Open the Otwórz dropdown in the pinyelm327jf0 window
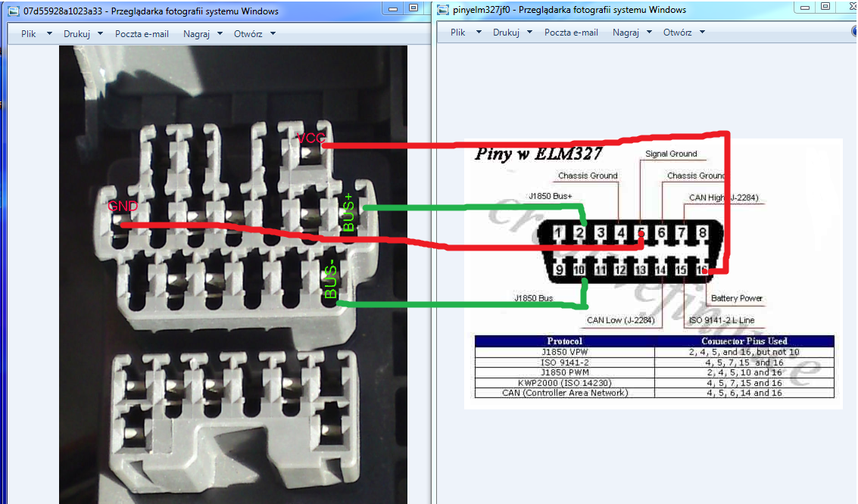The height and width of the screenshot is (504, 858). (x=684, y=33)
